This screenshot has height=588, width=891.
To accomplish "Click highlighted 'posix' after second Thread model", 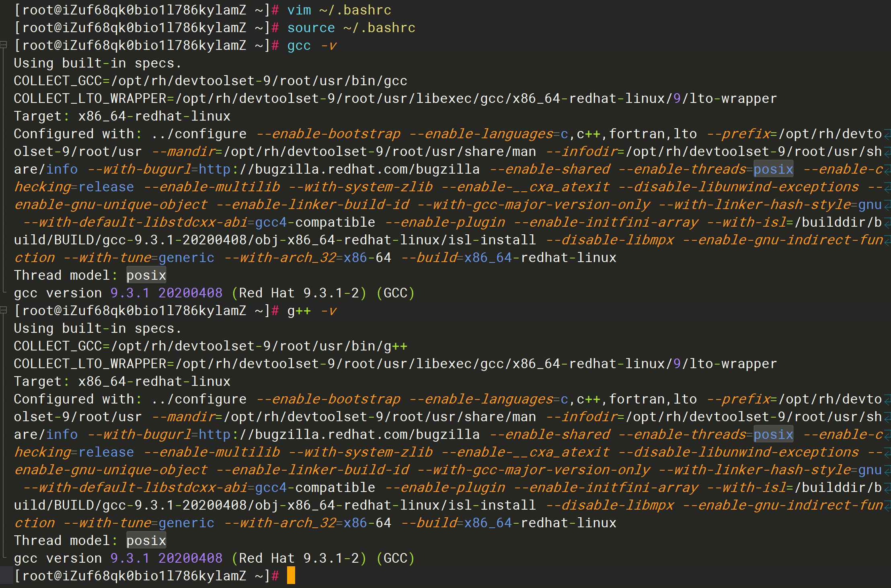I will [146, 541].
